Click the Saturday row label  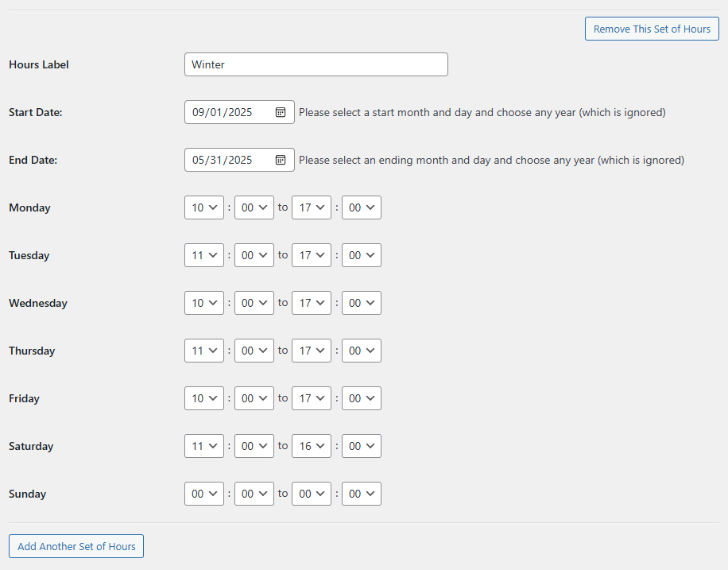(x=31, y=446)
